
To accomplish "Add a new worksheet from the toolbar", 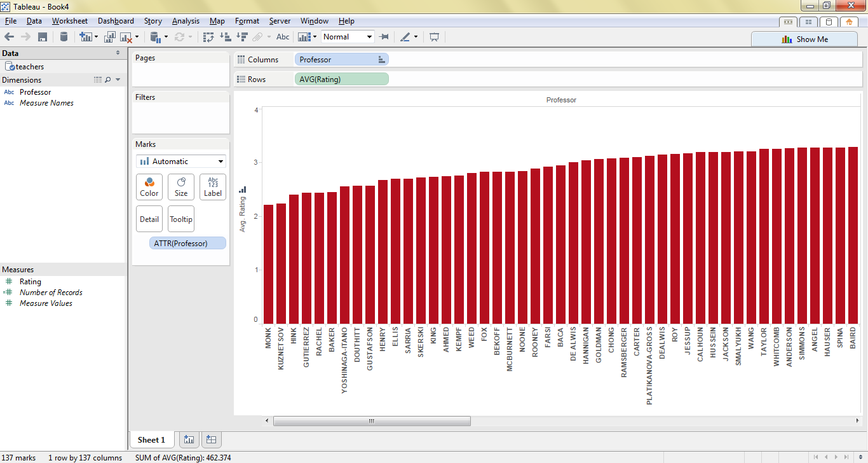I will pyautogui.click(x=85, y=37).
